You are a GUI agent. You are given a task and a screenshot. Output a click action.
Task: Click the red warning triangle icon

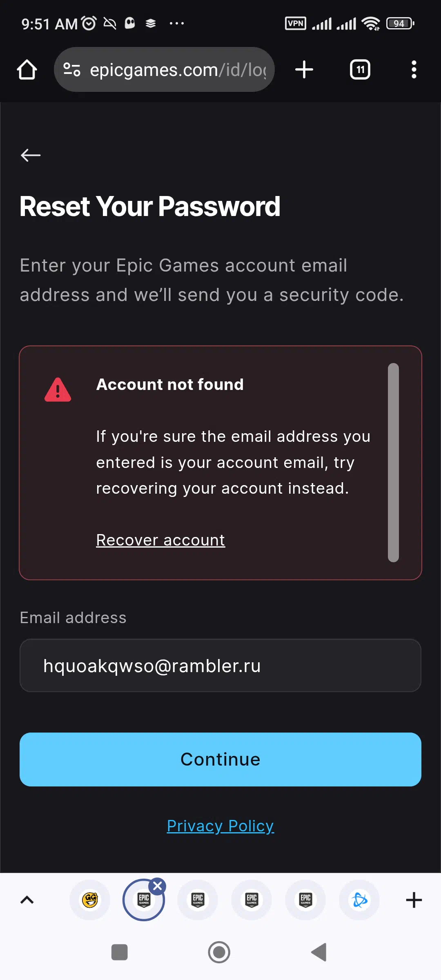click(x=58, y=390)
